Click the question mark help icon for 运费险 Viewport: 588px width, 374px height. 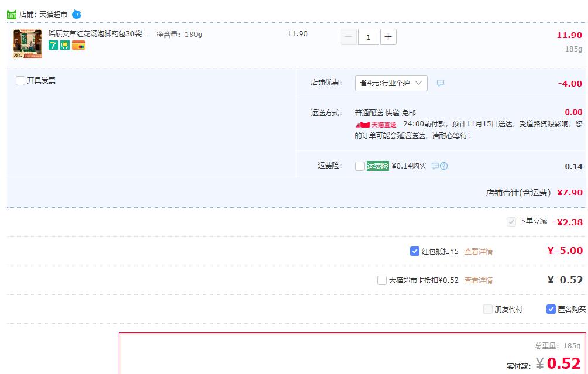[444, 166]
